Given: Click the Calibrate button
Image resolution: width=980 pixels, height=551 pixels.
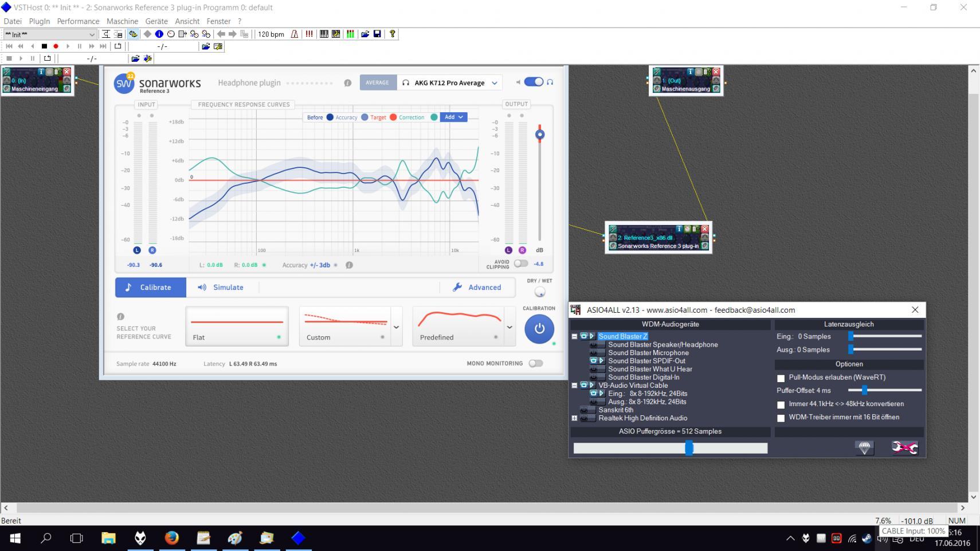Looking at the screenshot, I should pos(151,288).
